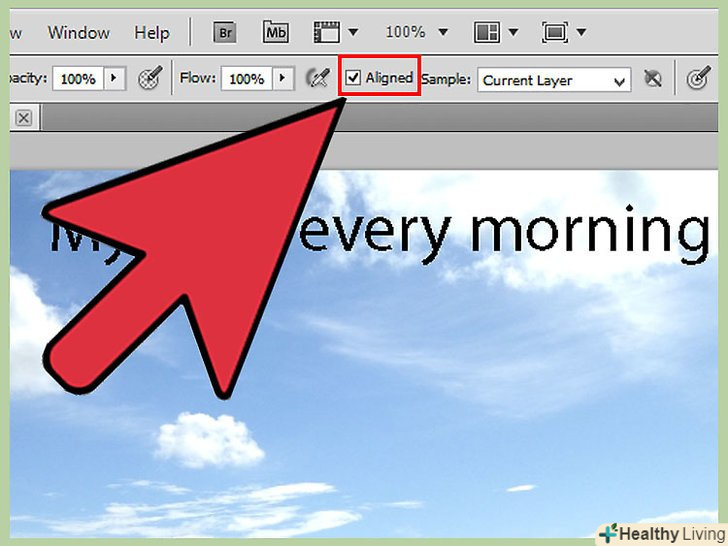
Task: Toggle ignore adjustment layers icon
Action: point(653,78)
